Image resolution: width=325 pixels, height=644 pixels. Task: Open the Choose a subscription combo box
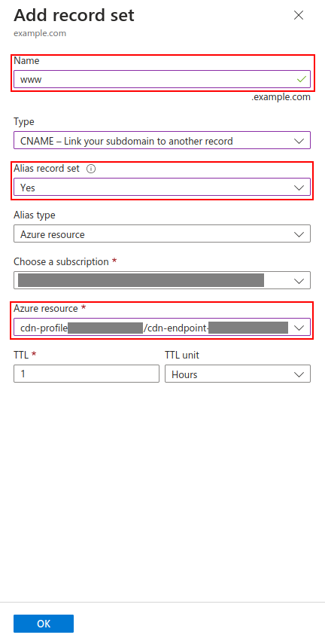pos(162,280)
